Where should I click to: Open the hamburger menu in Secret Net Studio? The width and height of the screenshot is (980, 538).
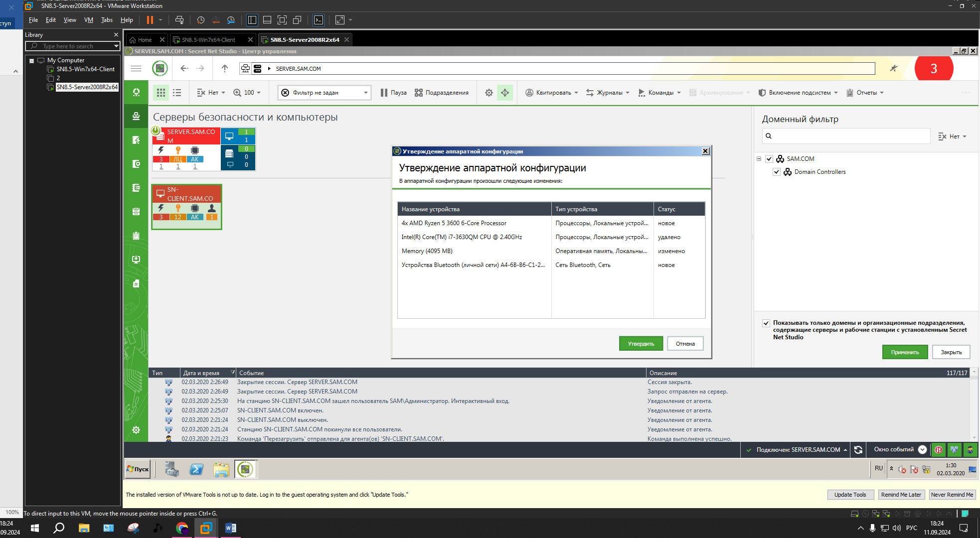[136, 69]
